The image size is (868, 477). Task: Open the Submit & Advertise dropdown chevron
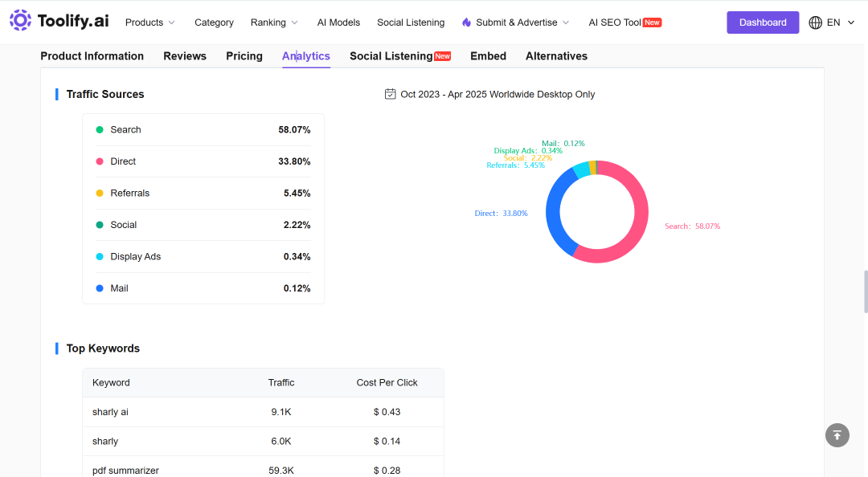coord(566,22)
